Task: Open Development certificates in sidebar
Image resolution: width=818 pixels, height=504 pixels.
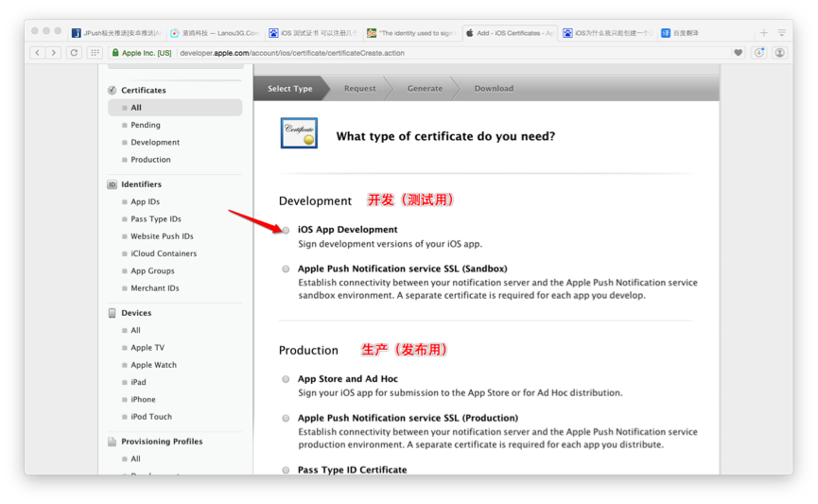Action: point(155,143)
